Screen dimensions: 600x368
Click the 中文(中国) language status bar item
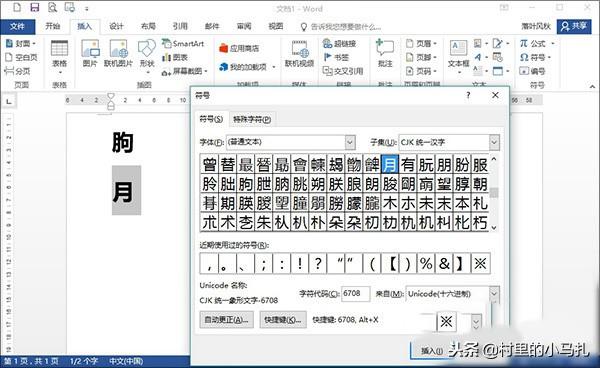[x=126, y=361]
